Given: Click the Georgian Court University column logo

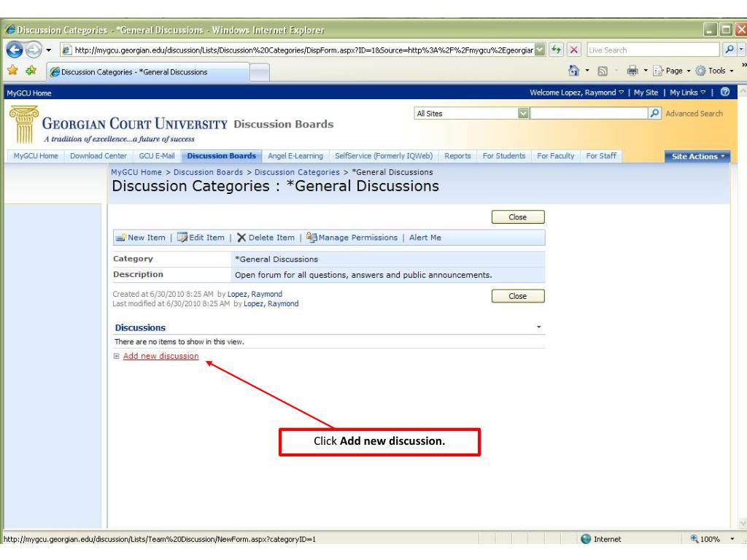Looking at the screenshot, I should tap(24, 125).
